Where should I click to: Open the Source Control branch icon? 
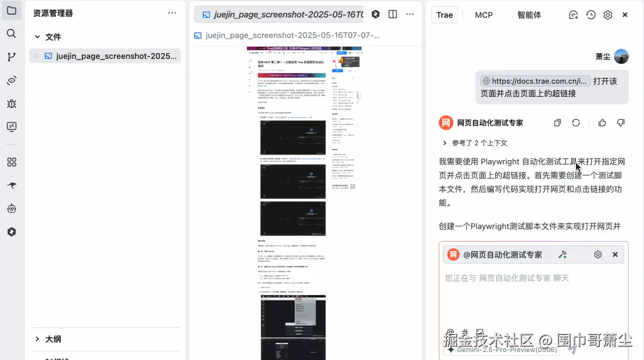12,56
